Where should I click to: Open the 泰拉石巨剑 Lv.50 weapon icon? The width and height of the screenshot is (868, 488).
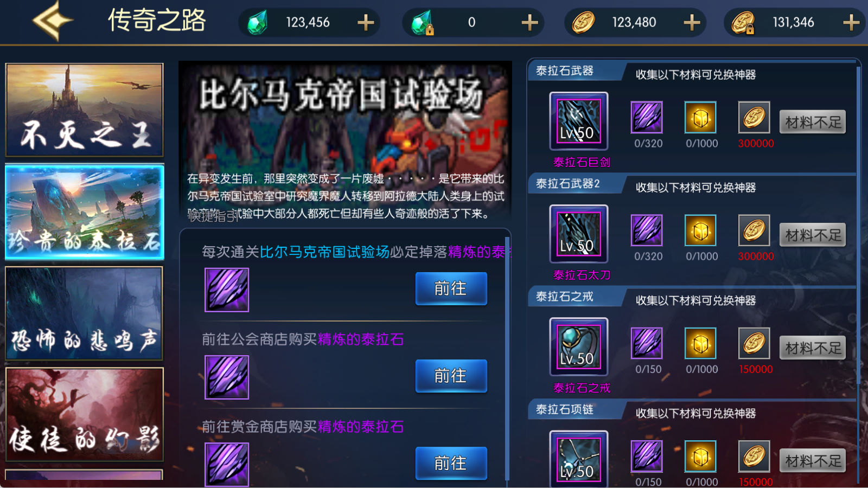579,121
